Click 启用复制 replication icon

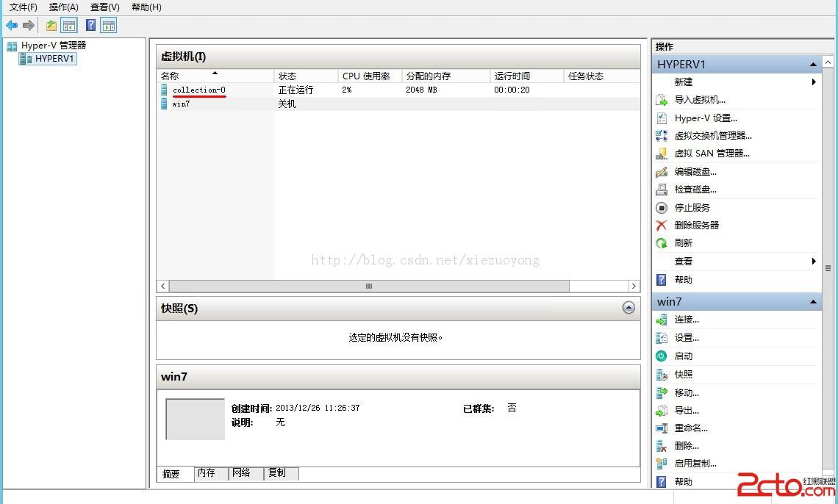click(662, 464)
